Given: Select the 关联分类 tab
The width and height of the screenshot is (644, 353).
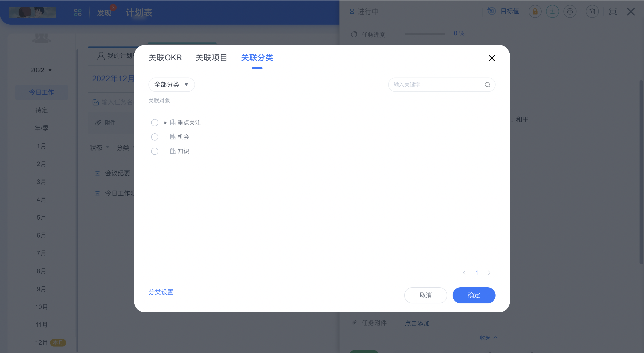Looking at the screenshot, I should pos(257,58).
